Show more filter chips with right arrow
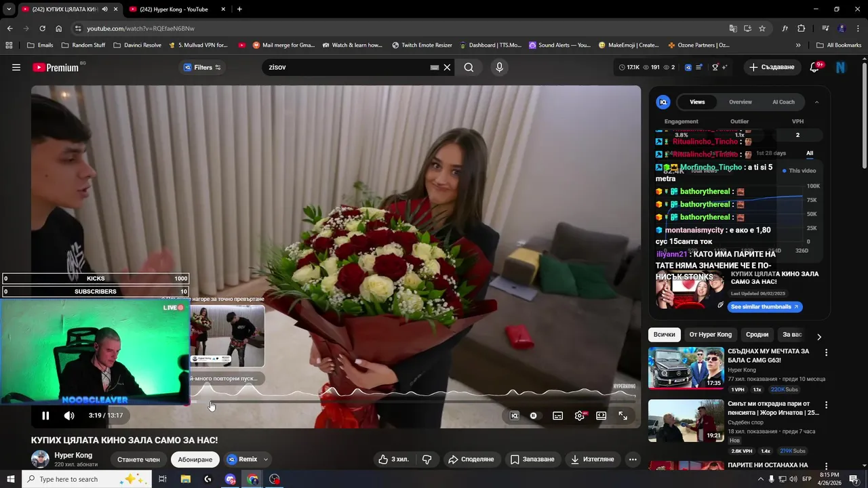 tap(818, 336)
